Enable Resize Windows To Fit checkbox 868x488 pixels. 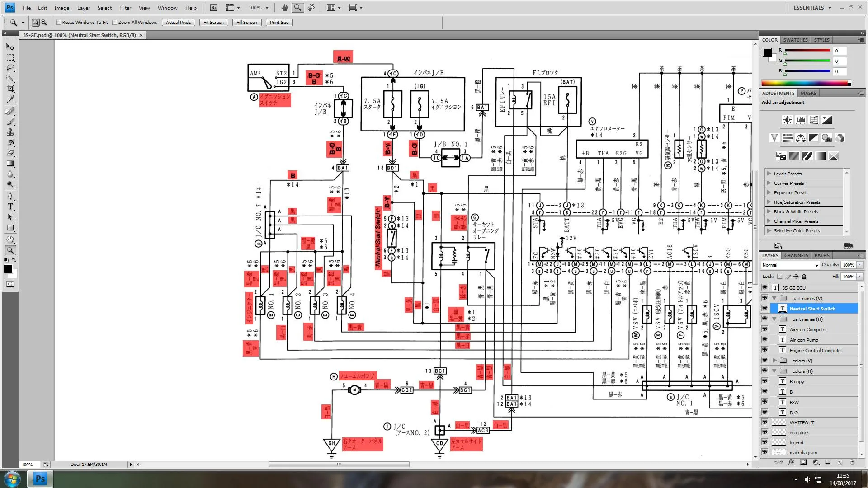tap(58, 22)
